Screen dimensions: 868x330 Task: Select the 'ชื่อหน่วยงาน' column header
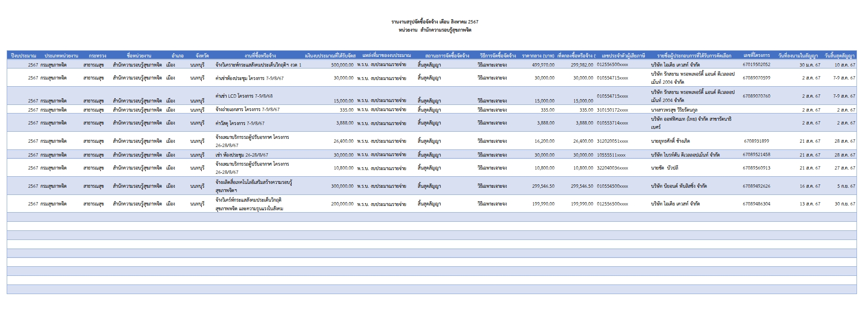pos(139,56)
